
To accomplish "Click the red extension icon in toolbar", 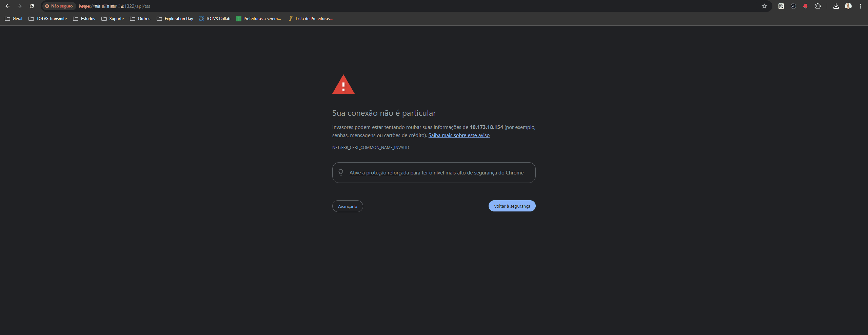I will coord(806,6).
